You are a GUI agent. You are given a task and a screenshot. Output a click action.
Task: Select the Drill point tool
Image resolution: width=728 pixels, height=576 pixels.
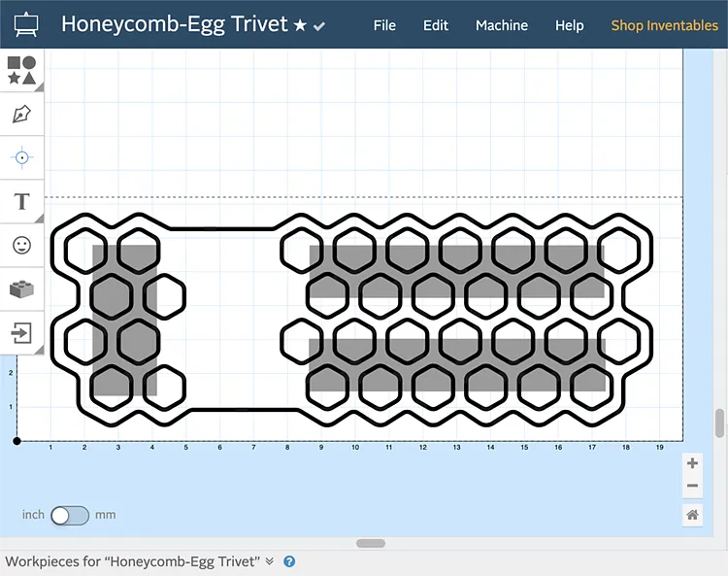(21, 157)
